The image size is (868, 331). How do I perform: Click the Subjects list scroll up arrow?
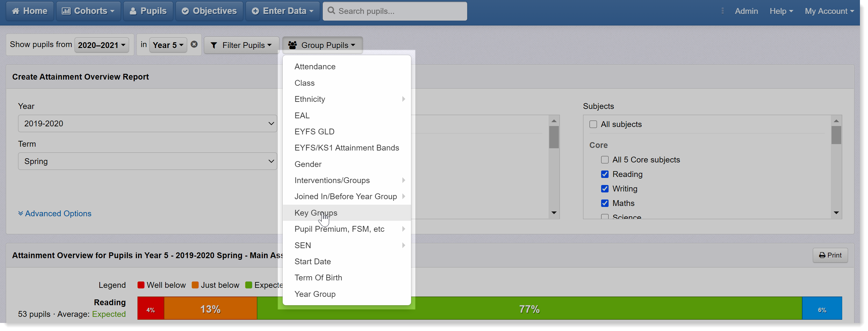coord(836,121)
